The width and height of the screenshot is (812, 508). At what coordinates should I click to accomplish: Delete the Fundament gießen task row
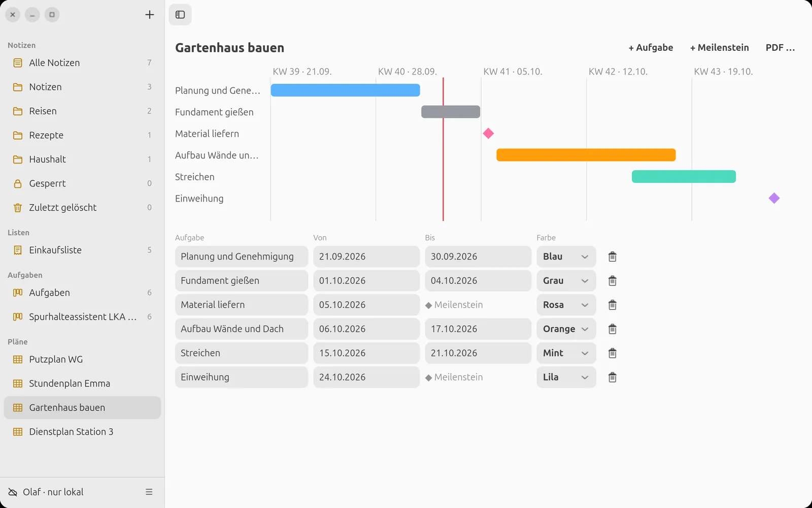(x=613, y=281)
